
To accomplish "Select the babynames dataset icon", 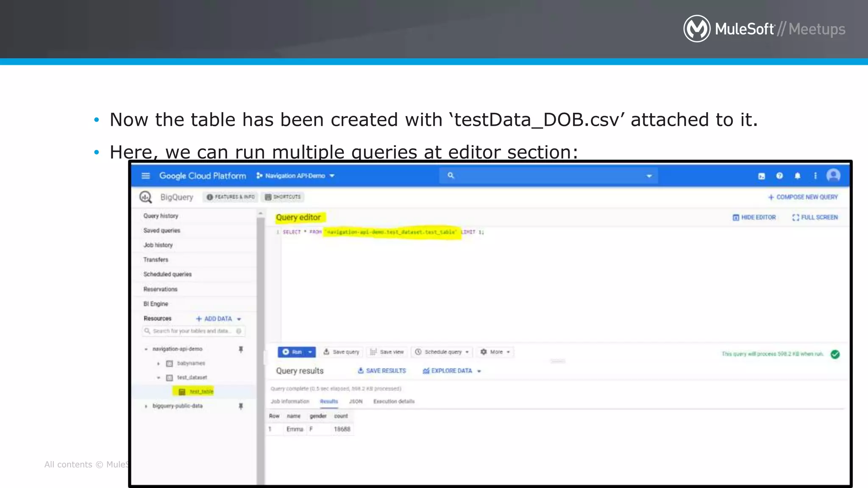I will pos(169,363).
